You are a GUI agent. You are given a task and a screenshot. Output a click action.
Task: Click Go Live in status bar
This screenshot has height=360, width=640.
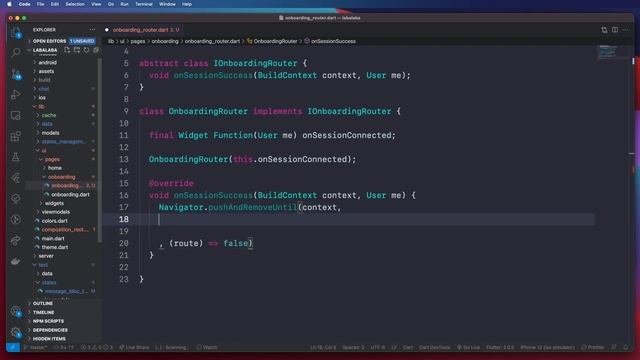click(x=468, y=347)
